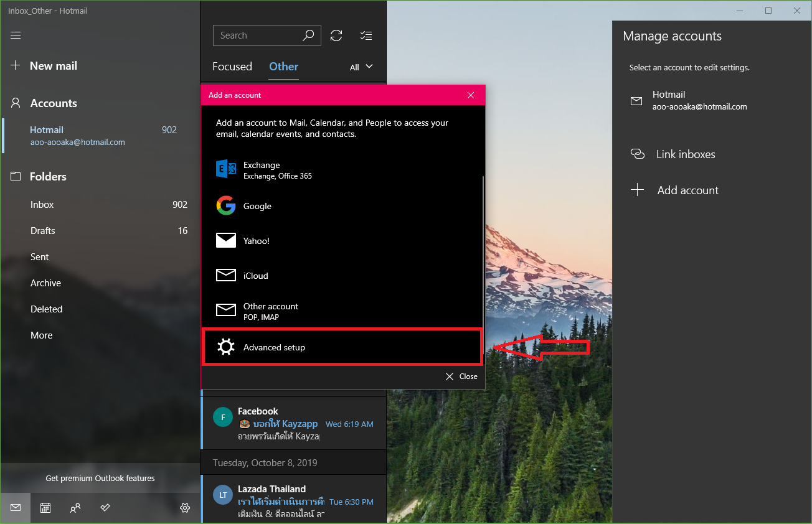
Task: Open the Sent folder
Action: tap(100, 257)
